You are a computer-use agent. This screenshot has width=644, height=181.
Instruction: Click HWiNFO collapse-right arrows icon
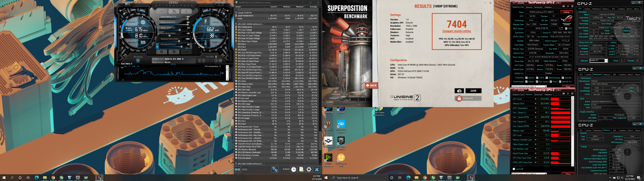(245, 169)
